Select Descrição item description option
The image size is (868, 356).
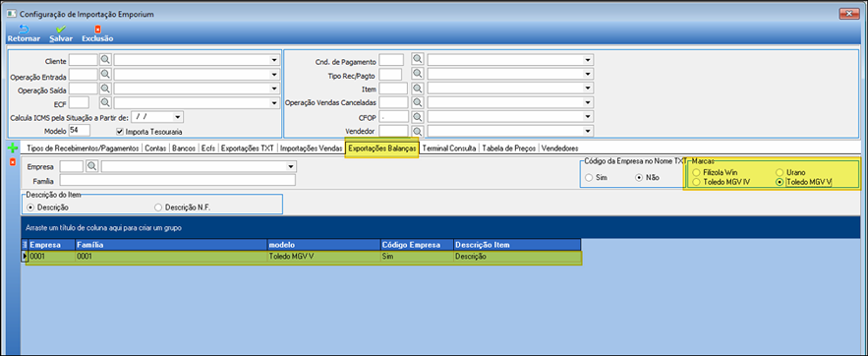pyautogui.click(x=30, y=208)
